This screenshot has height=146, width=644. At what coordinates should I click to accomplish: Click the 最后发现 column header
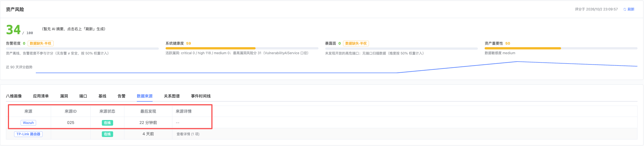pos(148,111)
